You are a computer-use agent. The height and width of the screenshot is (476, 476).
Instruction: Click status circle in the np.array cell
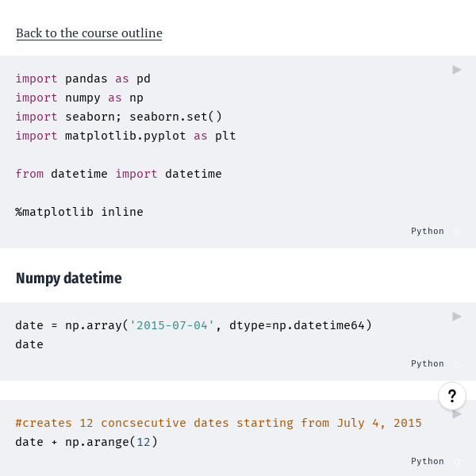(456, 364)
